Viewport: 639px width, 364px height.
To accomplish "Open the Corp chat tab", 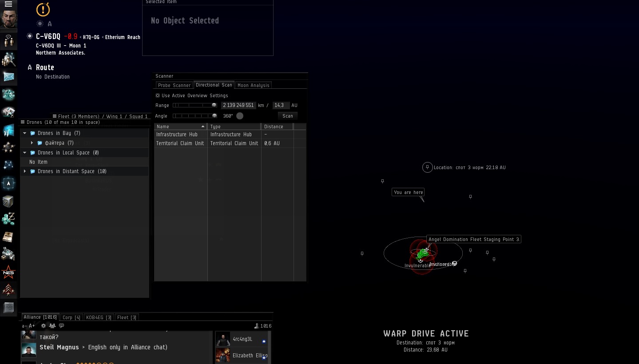I will point(71,317).
